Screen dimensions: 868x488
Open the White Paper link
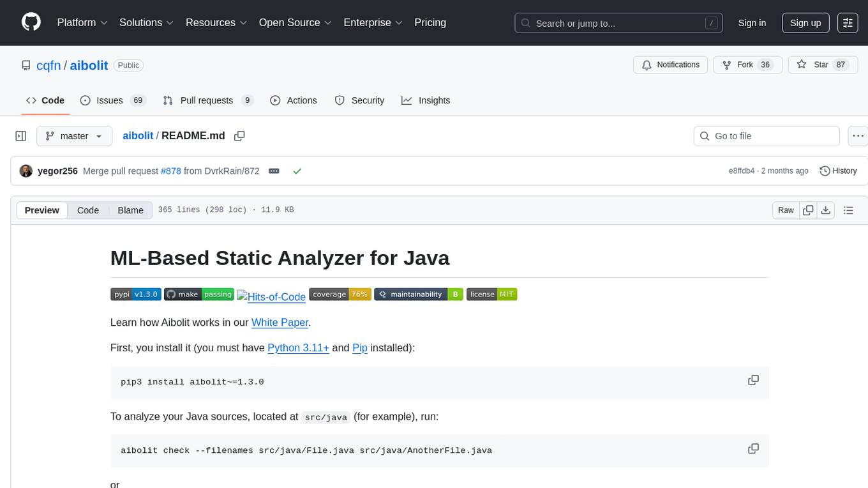pos(280,323)
